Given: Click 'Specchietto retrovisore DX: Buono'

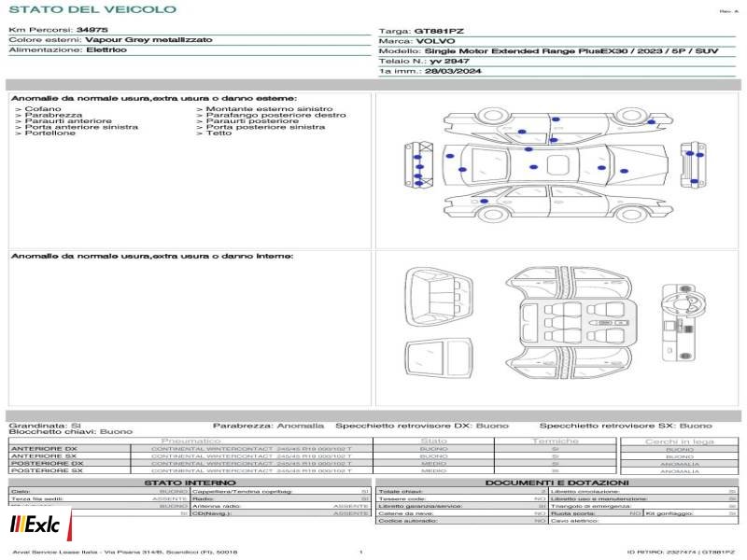Looking at the screenshot, I should coord(422,426).
